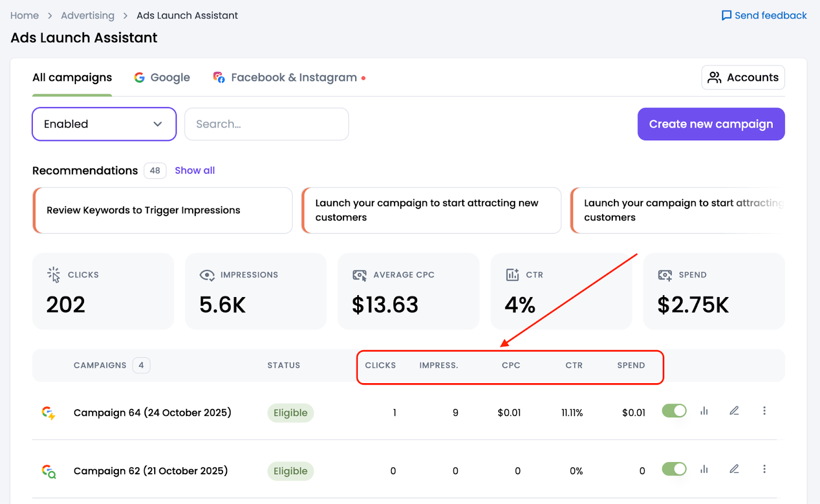Click the eye icon on the Impressions card
Image resolution: width=820 pixels, height=504 pixels.
207,275
